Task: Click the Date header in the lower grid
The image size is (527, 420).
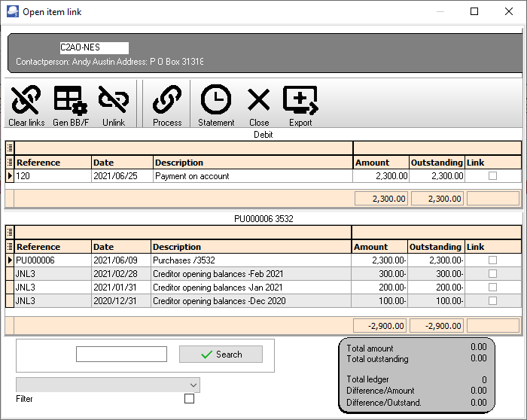Action: (120, 247)
